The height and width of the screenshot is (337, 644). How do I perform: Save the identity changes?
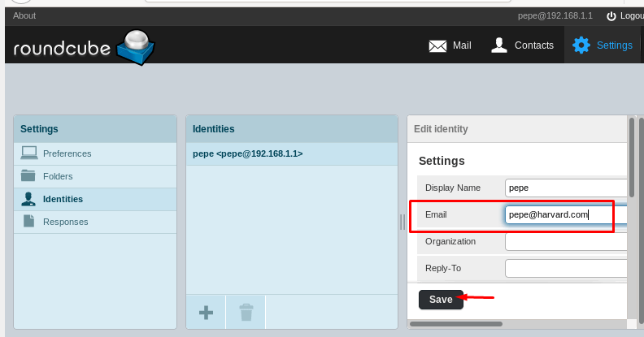441,300
